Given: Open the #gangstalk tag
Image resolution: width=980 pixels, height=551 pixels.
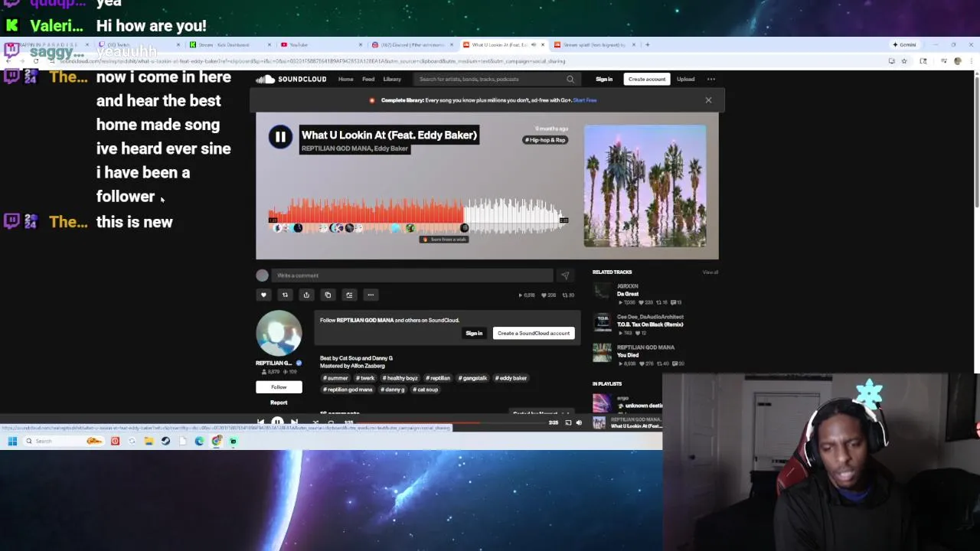Looking at the screenshot, I should [x=473, y=378].
